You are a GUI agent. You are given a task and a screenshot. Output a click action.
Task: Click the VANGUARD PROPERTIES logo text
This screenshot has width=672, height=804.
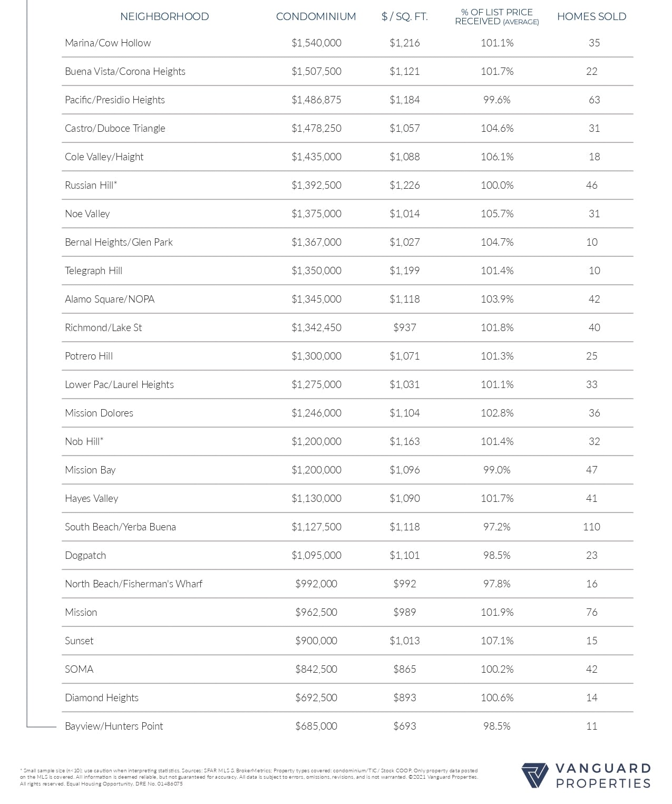coord(603,776)
